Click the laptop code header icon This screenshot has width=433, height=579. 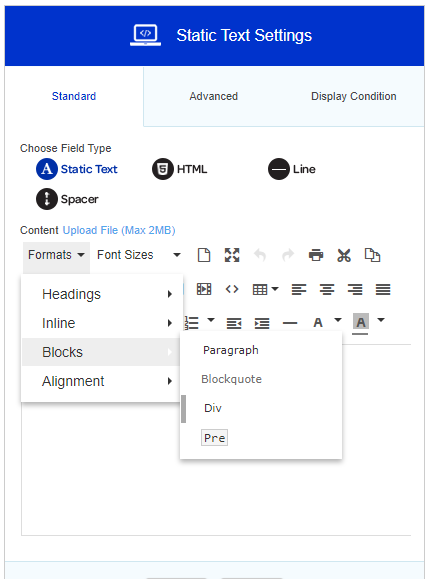point(145,35)
